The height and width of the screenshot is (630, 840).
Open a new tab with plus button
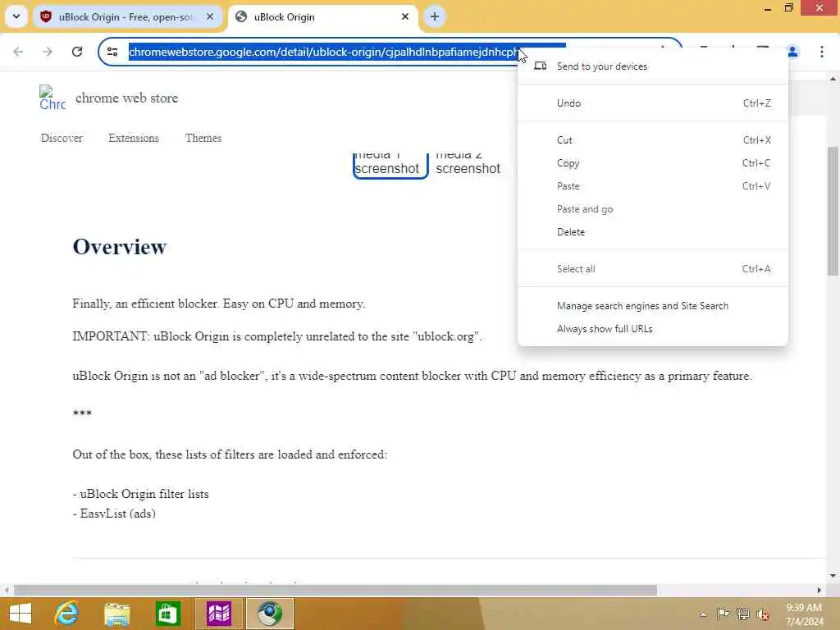pos(435,16)
